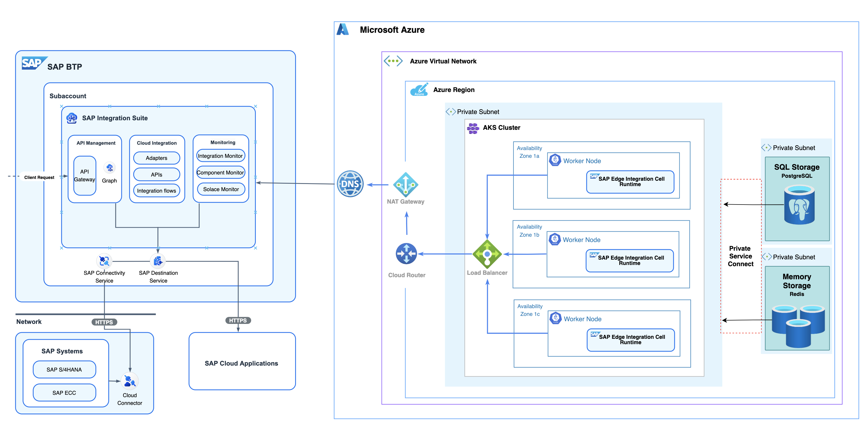Select the NAT Gateway icon
This screenshot has height=443, width=868.
(x=406, y=185)
